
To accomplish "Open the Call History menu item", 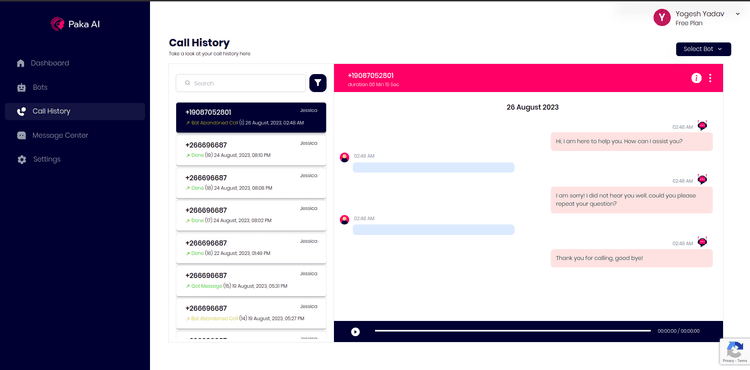I will pos(75,111).
